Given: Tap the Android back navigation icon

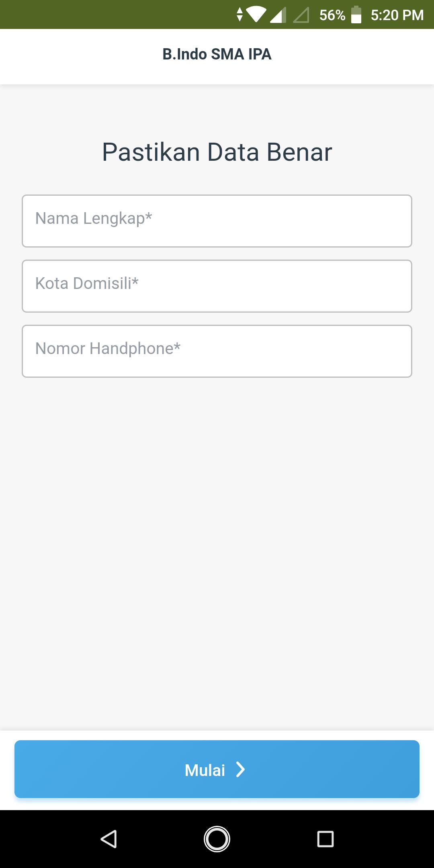Looking at the screenshot, I should (x=108, y=839).
